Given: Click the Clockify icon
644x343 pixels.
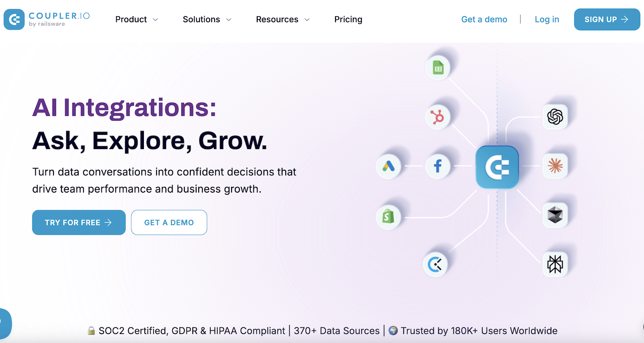Looking at the screenshot, I should tap(435, 264).
